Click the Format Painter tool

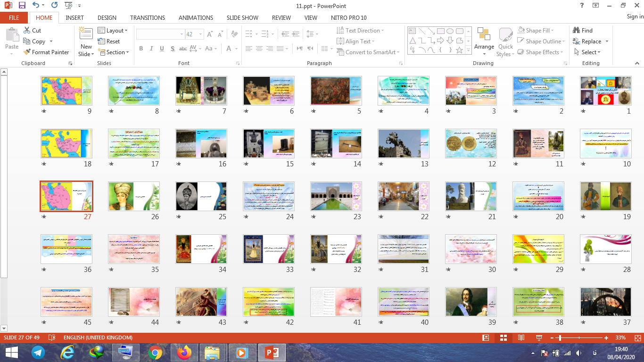(46, 52)
